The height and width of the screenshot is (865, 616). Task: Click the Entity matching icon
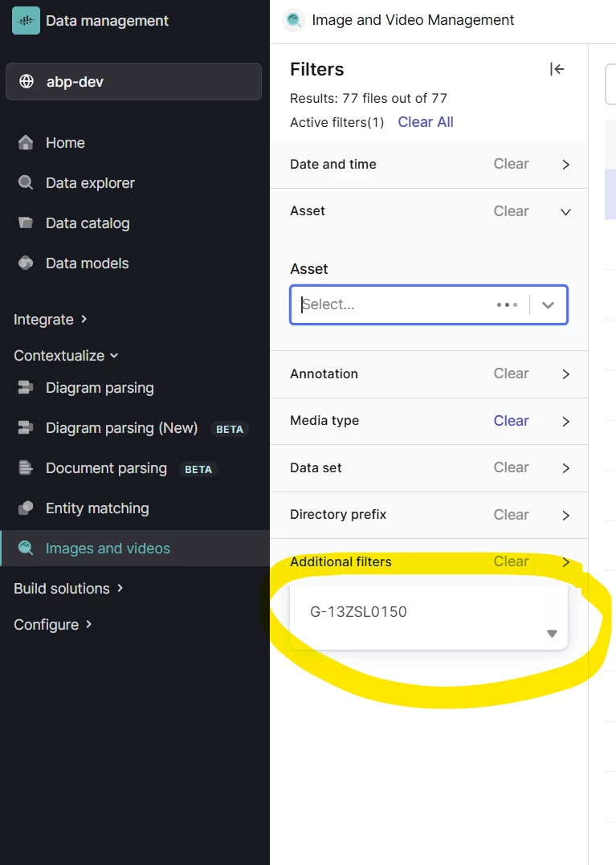[x=26, y=508]
